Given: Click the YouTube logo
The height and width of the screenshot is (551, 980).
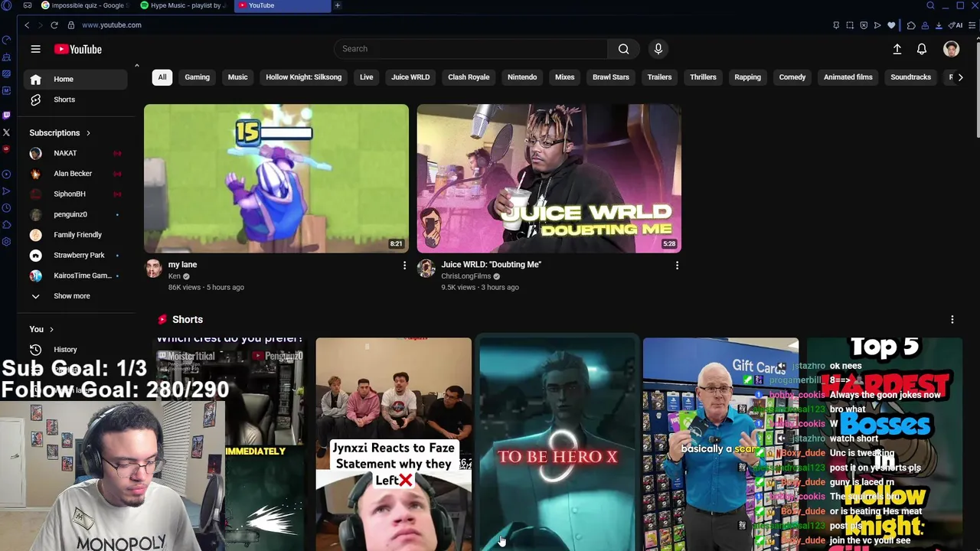Looking at the screenshot, I should (77, 49).
